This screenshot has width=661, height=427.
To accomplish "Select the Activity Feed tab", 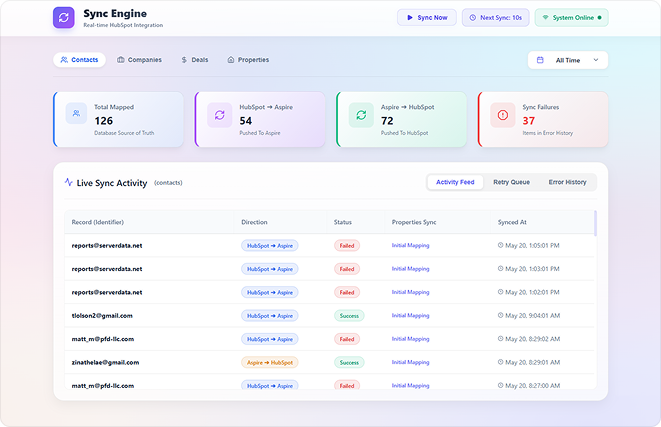I will (x=455, y=182).
